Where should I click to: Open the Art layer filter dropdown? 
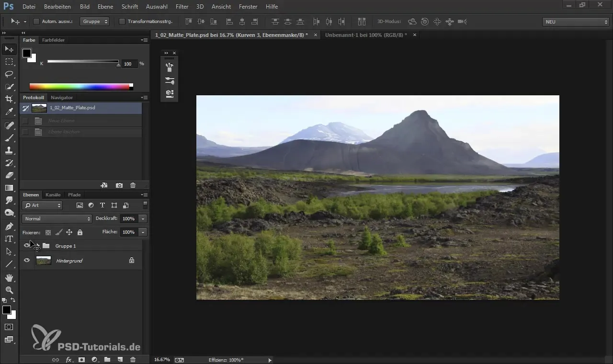42,205
